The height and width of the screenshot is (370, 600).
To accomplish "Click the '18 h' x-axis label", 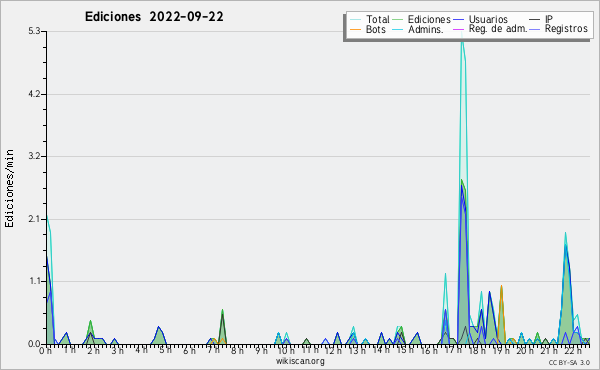I will (477, 350).
